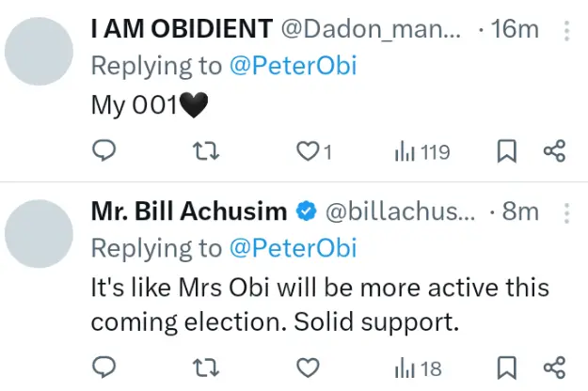Open @PeterObi link in first reply
This screenshot has width=588, height=391.
click(x=294, y=65)
